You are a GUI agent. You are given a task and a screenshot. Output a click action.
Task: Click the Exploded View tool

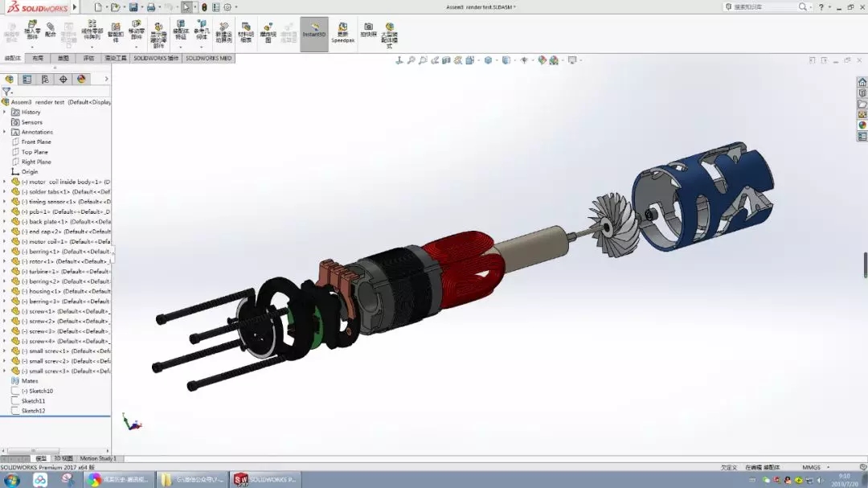tap(268, 32)
